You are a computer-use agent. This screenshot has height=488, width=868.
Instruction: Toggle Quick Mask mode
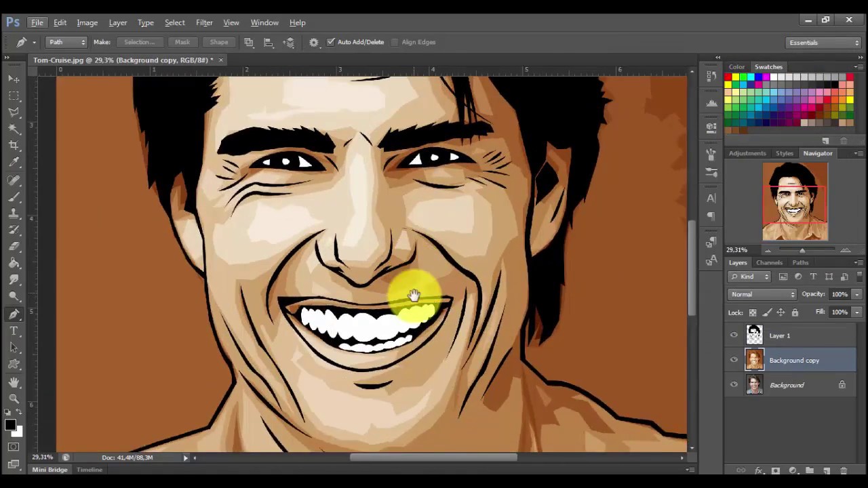[14, 447]
